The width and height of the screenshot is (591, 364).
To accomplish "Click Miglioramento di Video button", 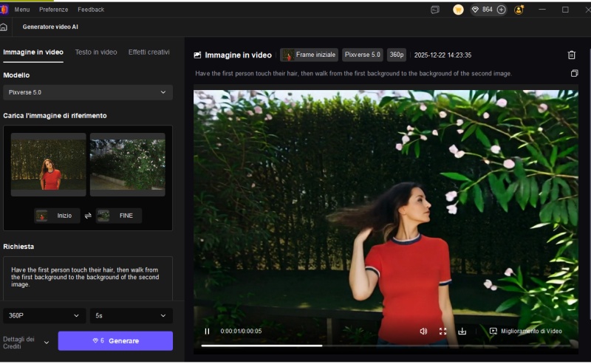I will (525, 332).
